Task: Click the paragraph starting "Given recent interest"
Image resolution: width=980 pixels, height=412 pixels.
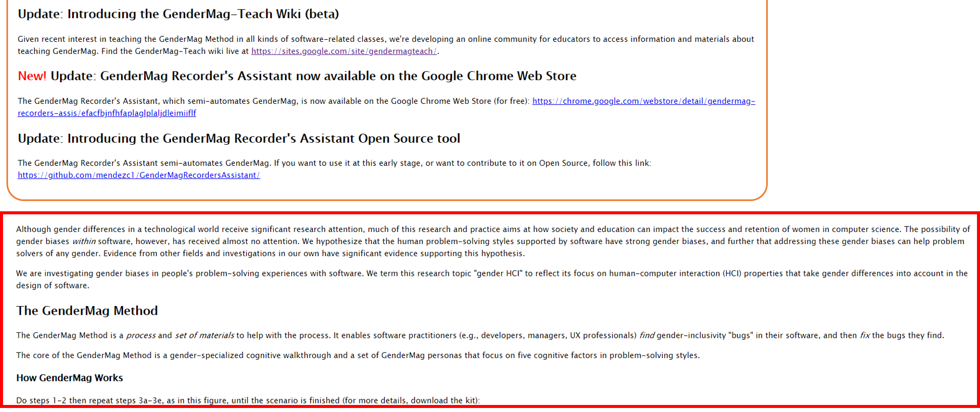Action: coord(385,39)
